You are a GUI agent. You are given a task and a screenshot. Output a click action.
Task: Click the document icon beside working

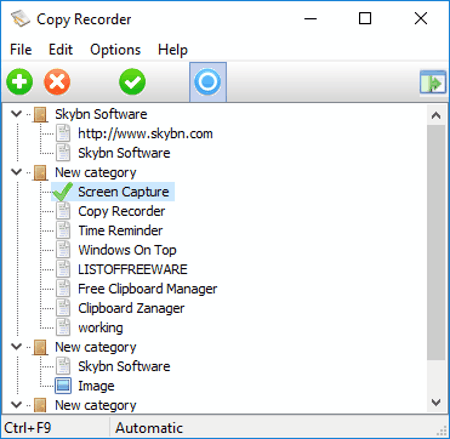pyautogui.click(x=63, y=327)
